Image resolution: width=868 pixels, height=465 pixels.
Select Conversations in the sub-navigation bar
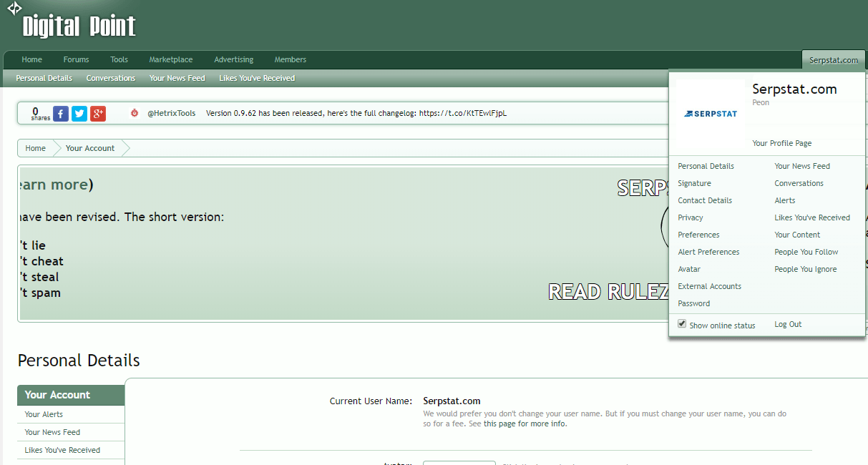[111, 78]
